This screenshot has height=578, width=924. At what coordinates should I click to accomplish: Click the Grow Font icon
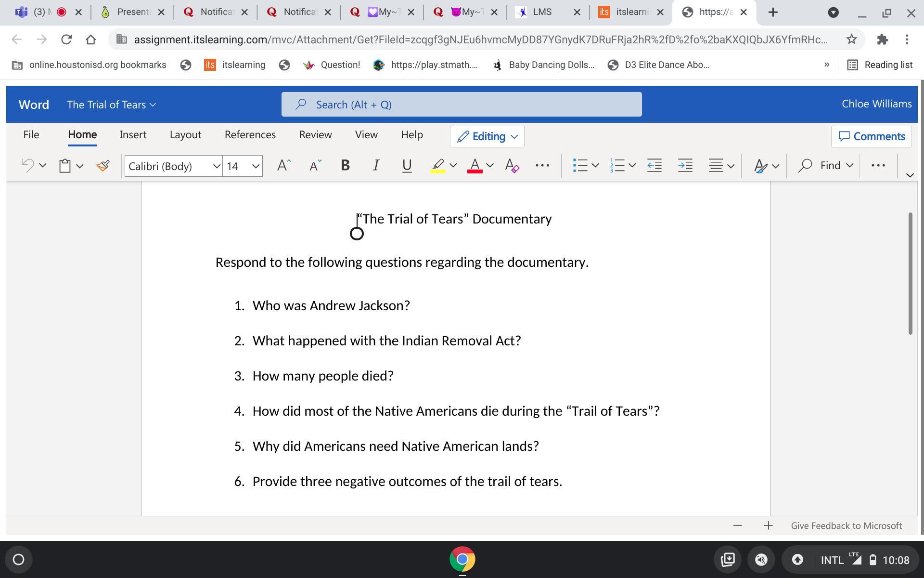click(x=284, y=166)
